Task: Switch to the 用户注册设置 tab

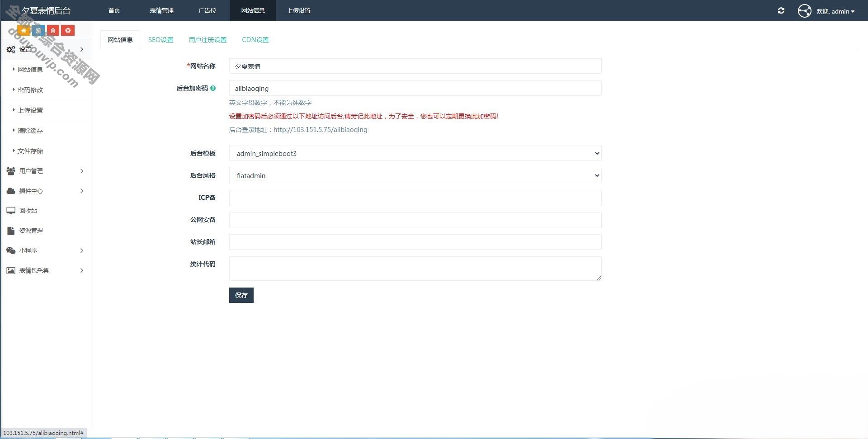Action: click(x=208, y=40)
